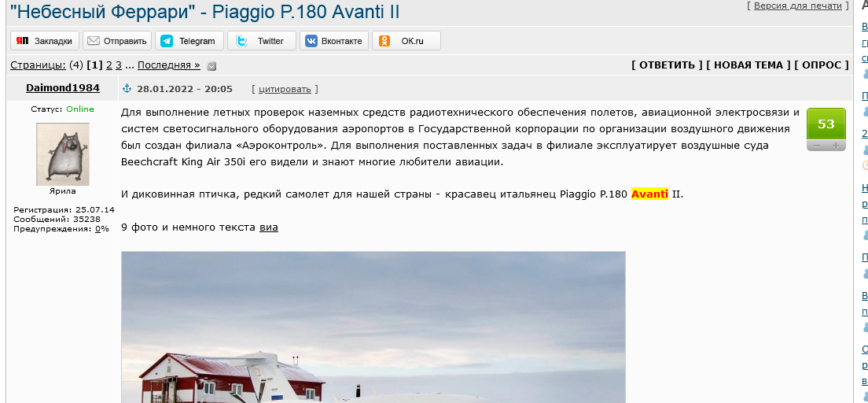Share the topic on Вконтакте

(334, 40)
